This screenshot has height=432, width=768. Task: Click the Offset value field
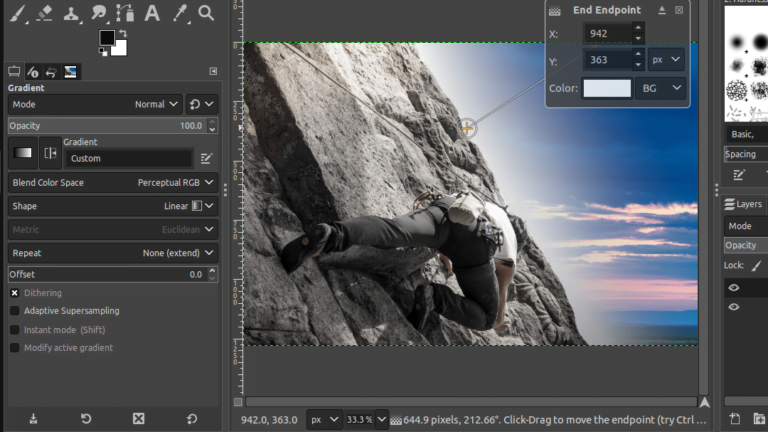pos(108,275)
